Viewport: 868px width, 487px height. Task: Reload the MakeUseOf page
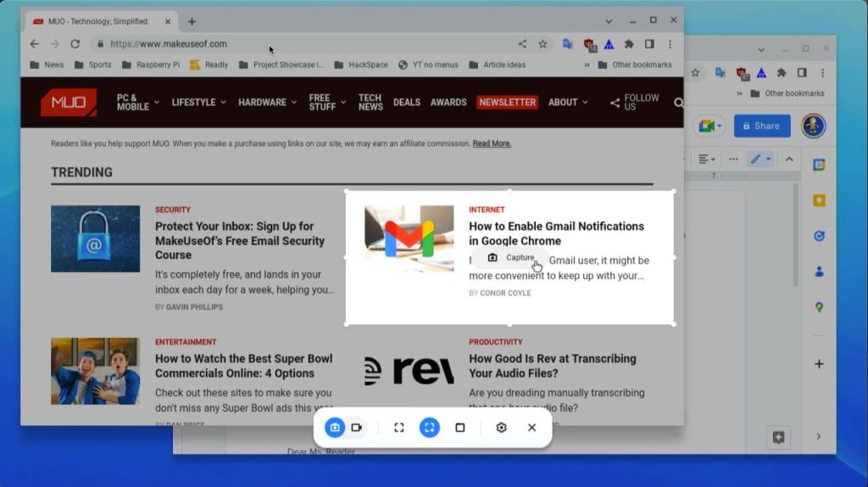[75, 44]
